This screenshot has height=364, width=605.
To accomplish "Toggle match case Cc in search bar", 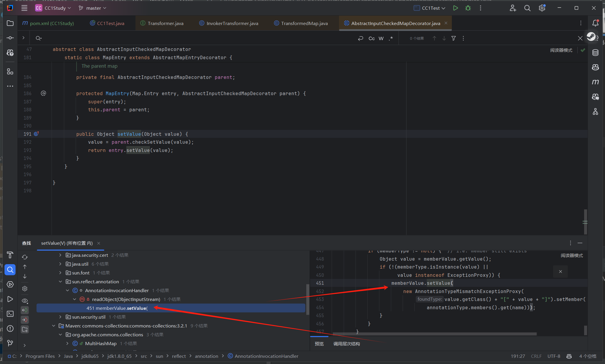I will [x=372, y=38].
